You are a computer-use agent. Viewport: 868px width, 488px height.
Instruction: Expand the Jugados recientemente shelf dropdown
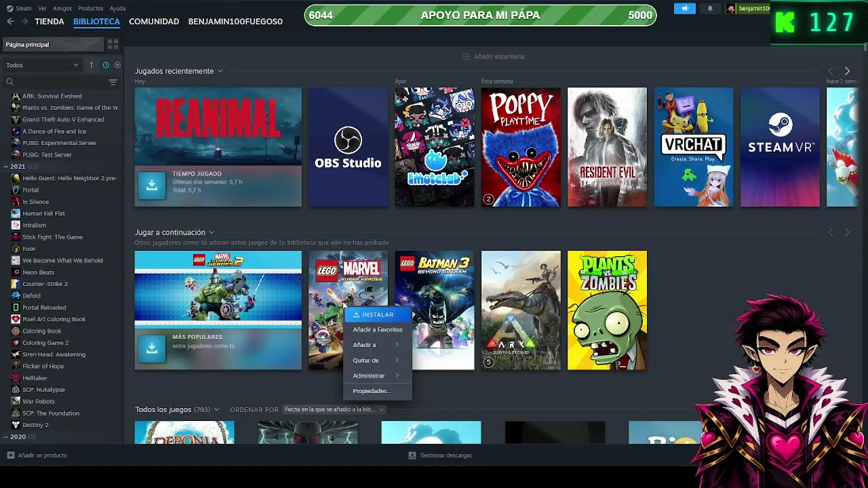point(220,71)
